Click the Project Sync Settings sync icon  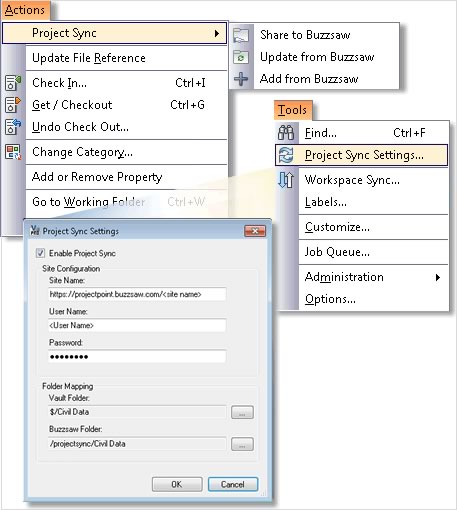[x=286, y=155]
